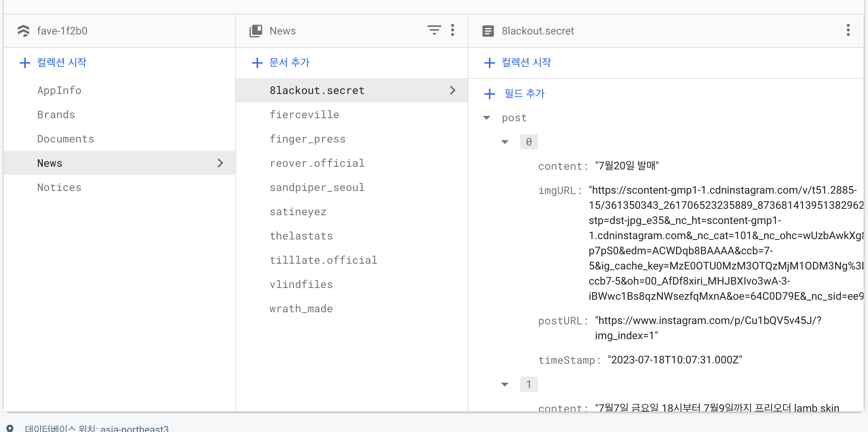Open the News collection three-dot menu
Screen dimensions: 868x432
tap(453, 30)
